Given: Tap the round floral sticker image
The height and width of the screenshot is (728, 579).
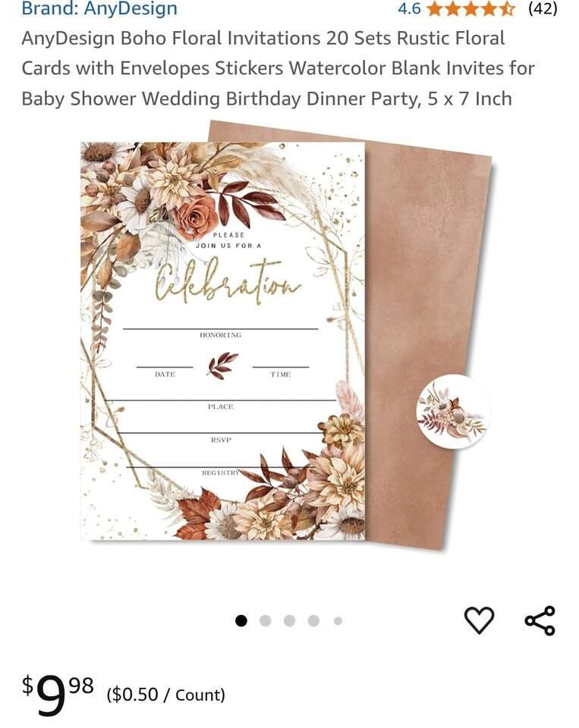Looking at the screenshot, I should (x=452, y=411).
